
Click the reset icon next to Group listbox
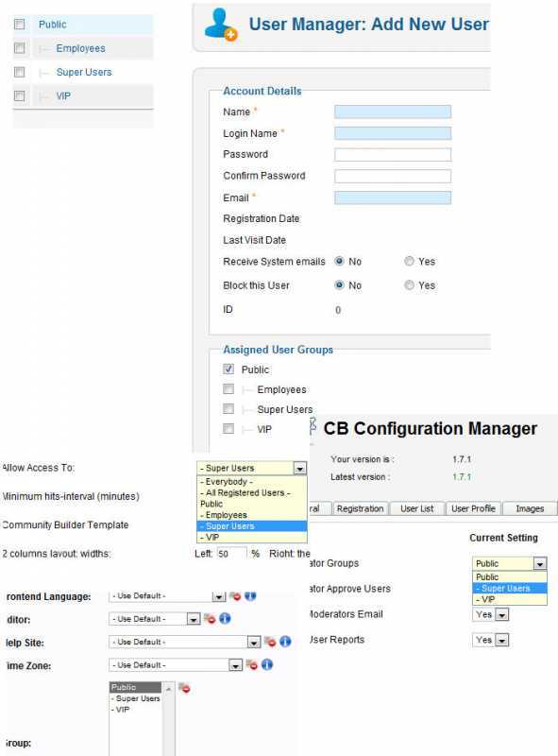[x=184, y=688]
